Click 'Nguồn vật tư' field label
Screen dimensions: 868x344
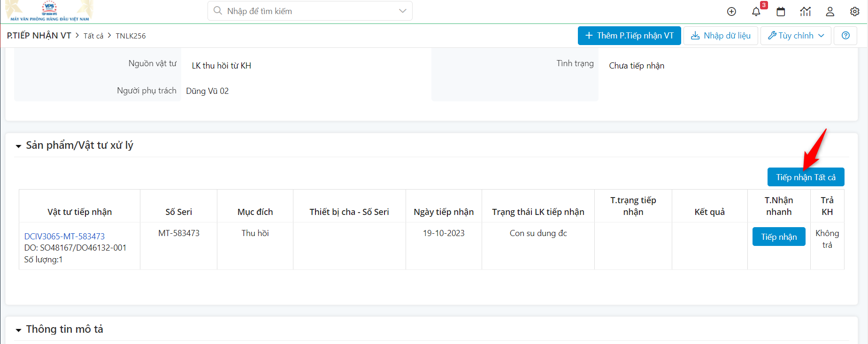153,63
